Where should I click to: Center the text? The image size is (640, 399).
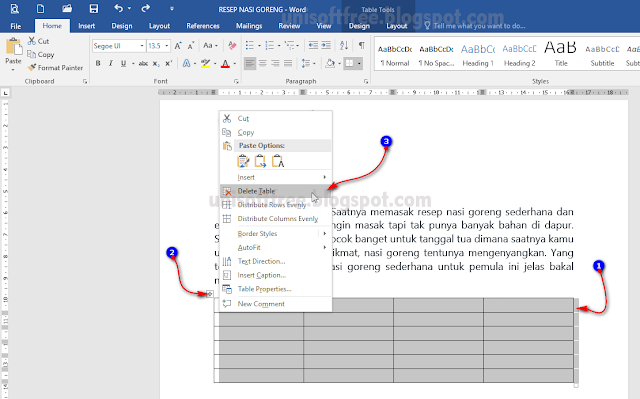[262, 63]
